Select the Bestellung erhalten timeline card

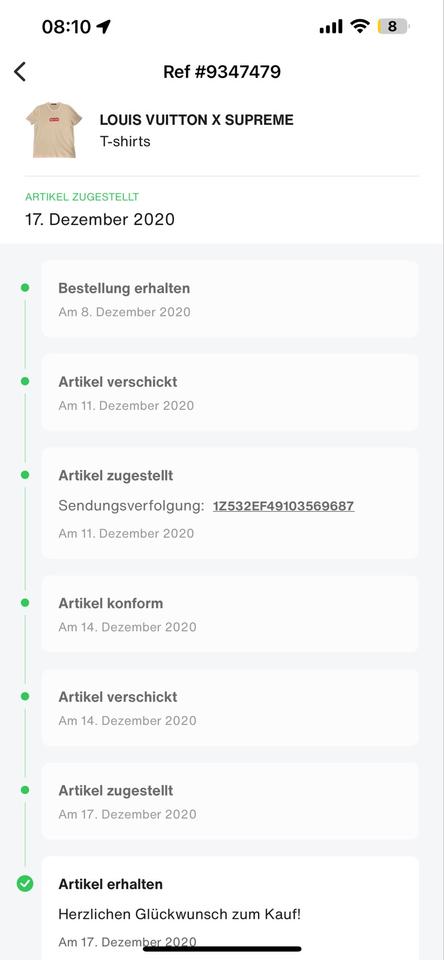click(230, 299)
